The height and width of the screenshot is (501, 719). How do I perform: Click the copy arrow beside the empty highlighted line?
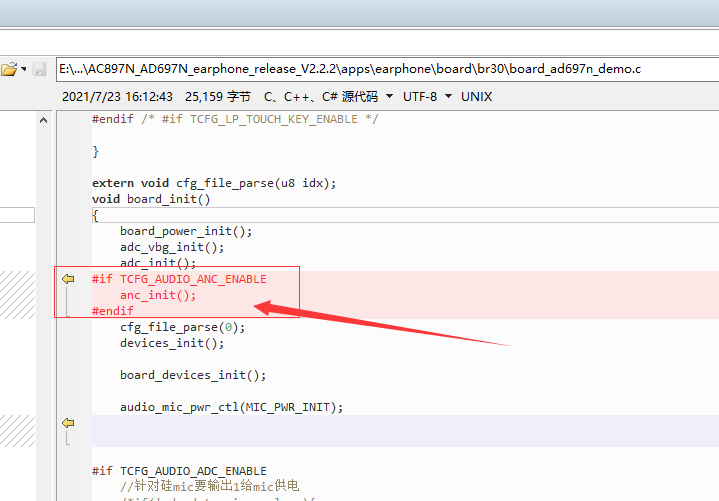[68, 423]
